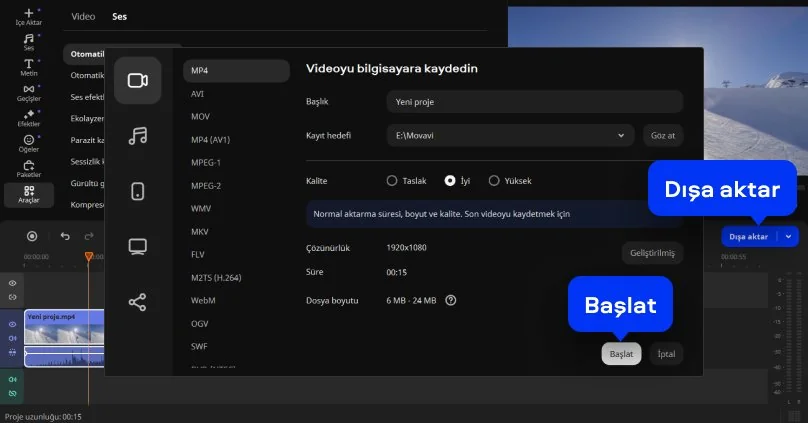
Task: Select the Taslak quality option
Action: [x=392, y=181]
